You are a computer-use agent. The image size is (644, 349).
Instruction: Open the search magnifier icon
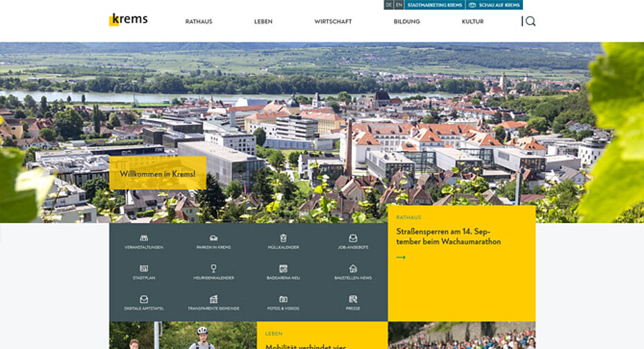click(530, 21)
